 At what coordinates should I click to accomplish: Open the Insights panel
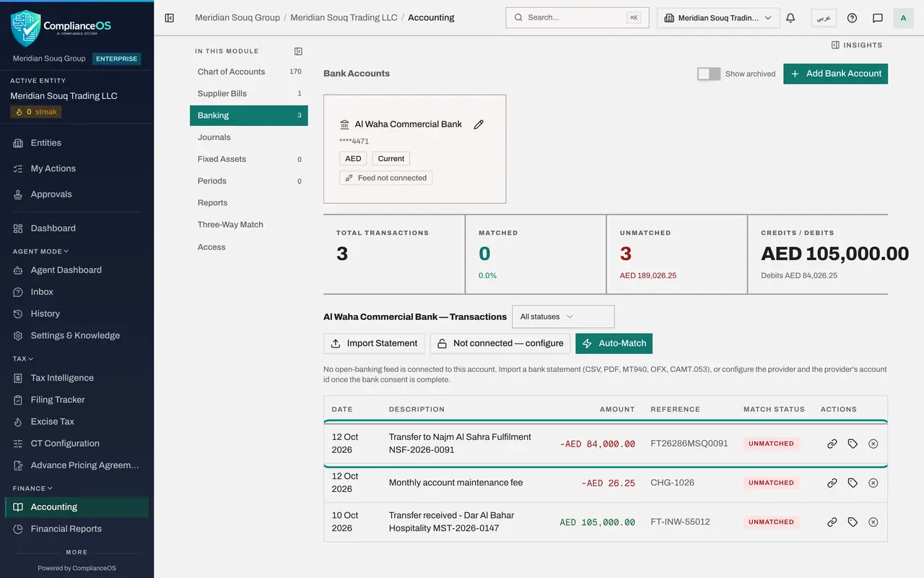coord(857,45)
